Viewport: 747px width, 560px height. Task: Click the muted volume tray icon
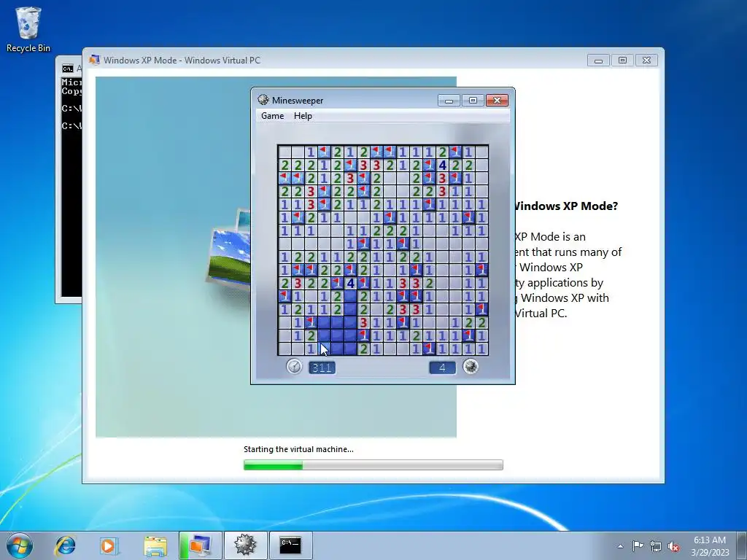pos(673,546)
